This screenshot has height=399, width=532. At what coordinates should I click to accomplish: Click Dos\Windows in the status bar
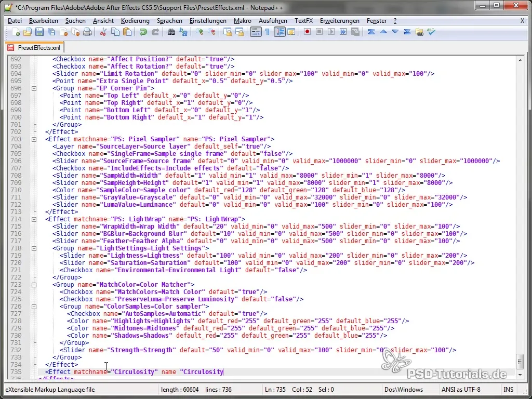403,390
